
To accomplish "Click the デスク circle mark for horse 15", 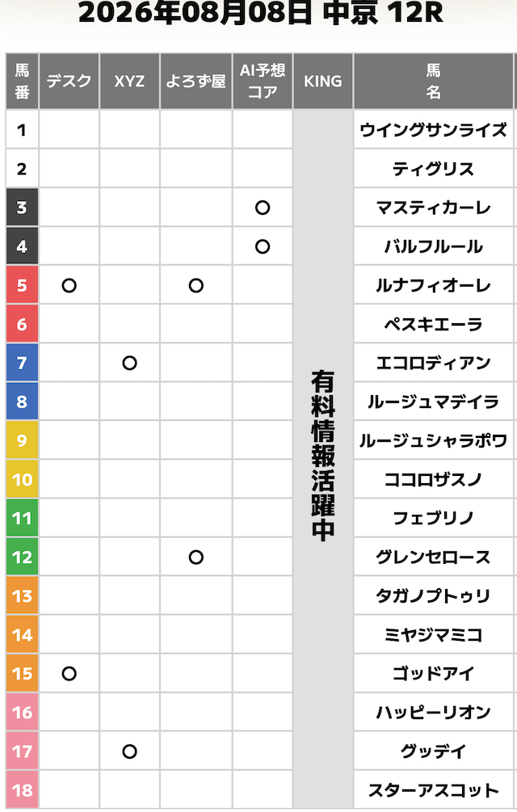I will pyautogui.click(x=69, y=674).
